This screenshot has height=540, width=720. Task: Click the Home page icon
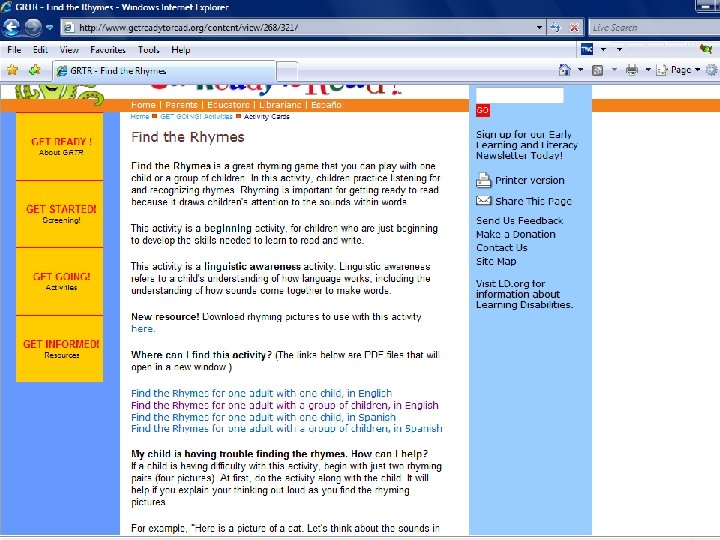(564, 70)
